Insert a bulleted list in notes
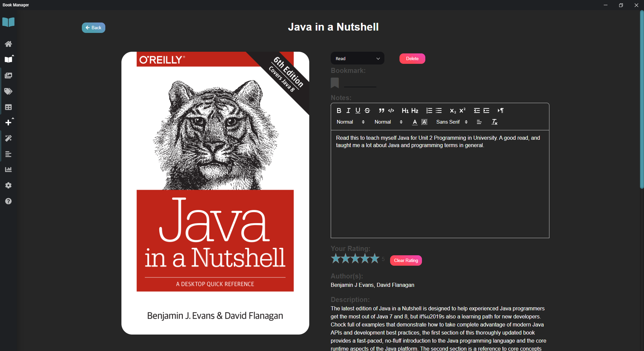The width and height of the screenshot is (644, 351). tap(439, 111)
